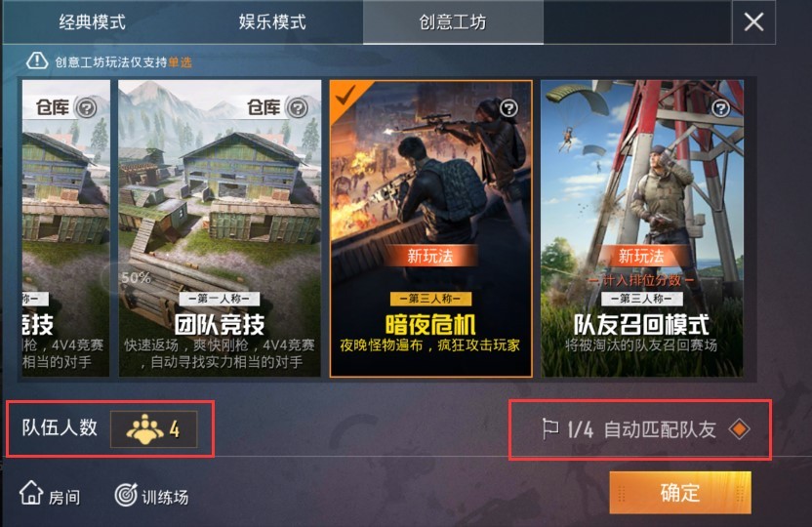Switch to the 经典模式 tab
Viewport: 812px width, 527px height.
[x=92, y=22]
